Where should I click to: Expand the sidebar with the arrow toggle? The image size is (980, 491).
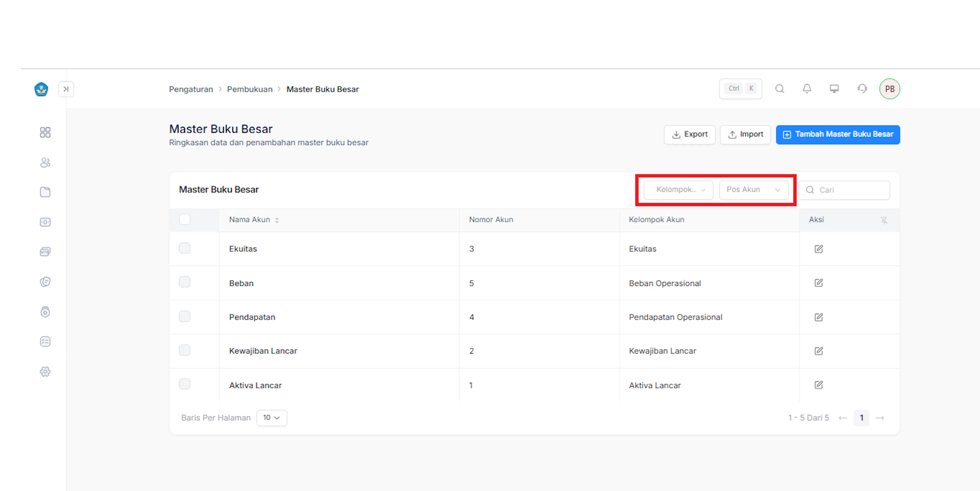point(66,89)
